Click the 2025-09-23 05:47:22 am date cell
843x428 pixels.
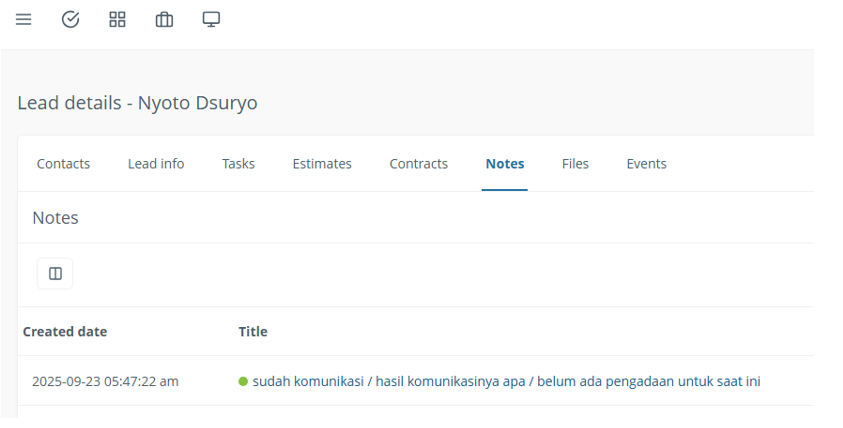tap(105, 381)
